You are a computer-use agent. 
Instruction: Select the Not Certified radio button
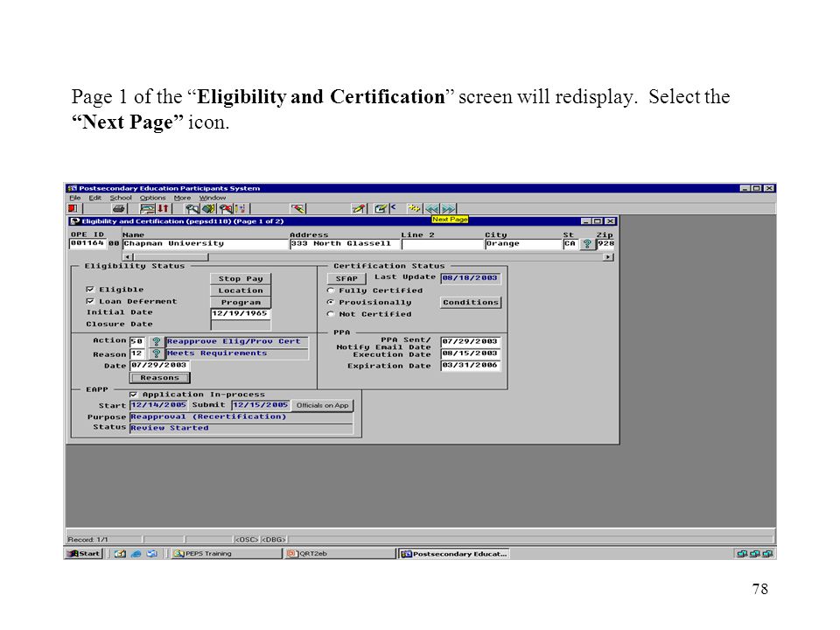pyautogui.click(x=331, y=314)
